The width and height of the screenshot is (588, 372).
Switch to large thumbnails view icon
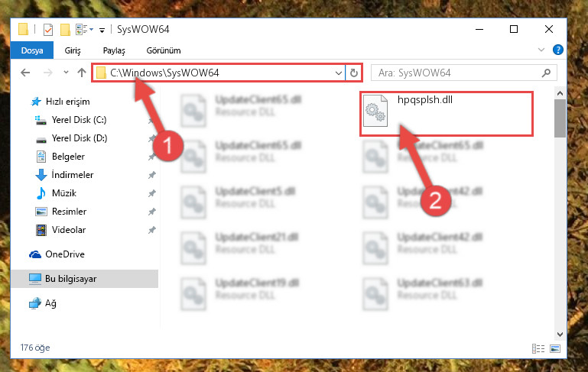(x=555, y=349)
